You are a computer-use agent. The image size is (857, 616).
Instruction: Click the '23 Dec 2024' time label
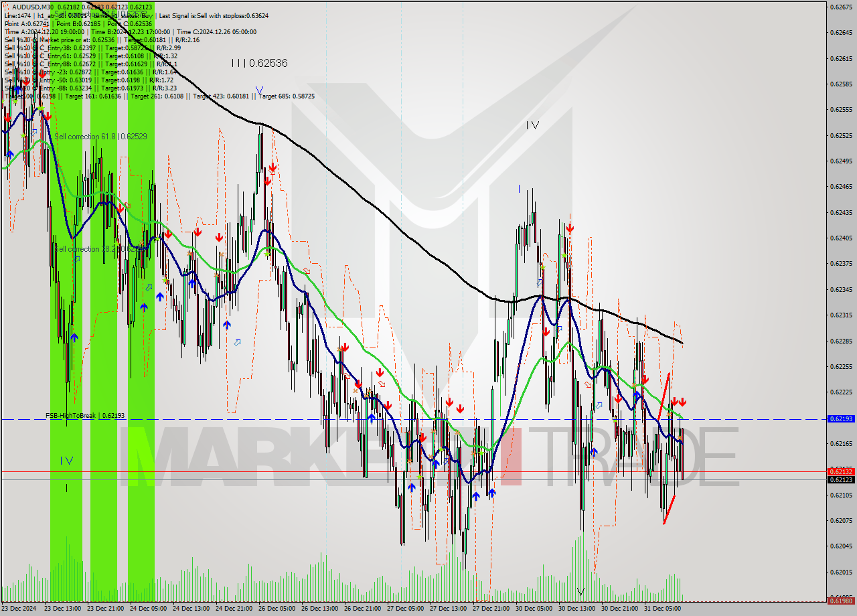coord(20,609)
